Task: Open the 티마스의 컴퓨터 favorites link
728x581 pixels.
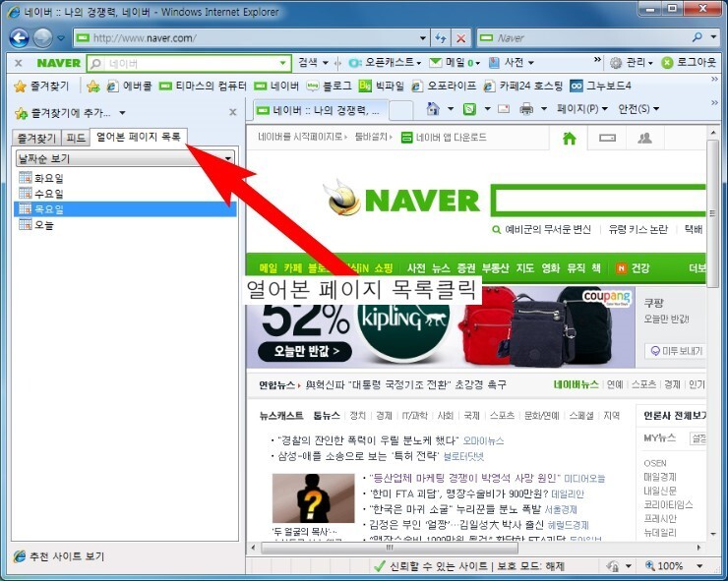Action: point(203,86)
